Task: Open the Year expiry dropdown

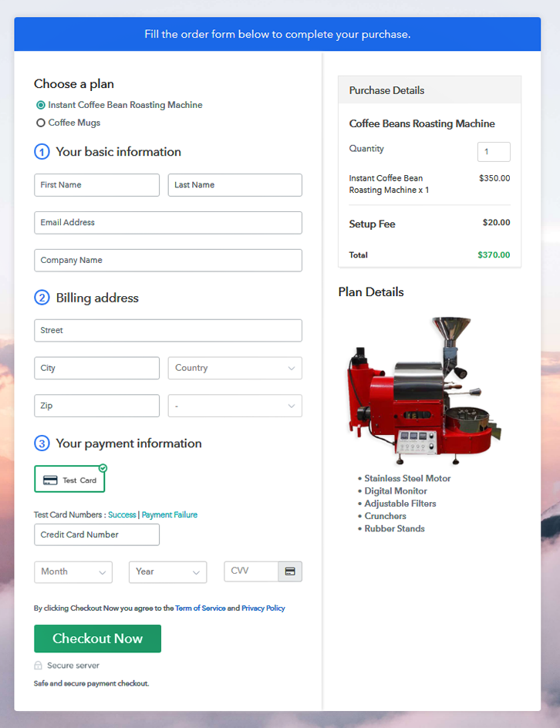Action: (x=167, y=571)
